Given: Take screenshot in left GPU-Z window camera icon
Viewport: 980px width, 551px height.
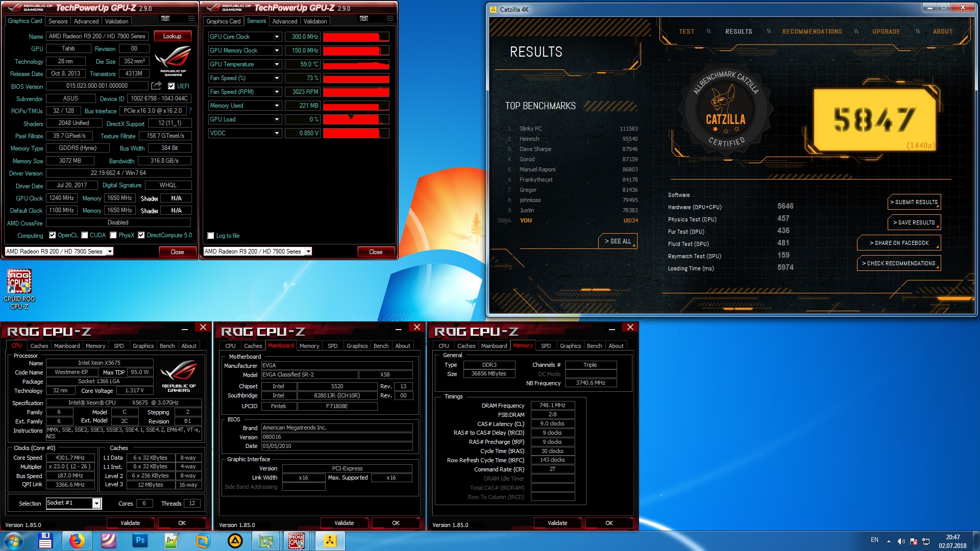Looking at the screenshot, I should [165, 19].
